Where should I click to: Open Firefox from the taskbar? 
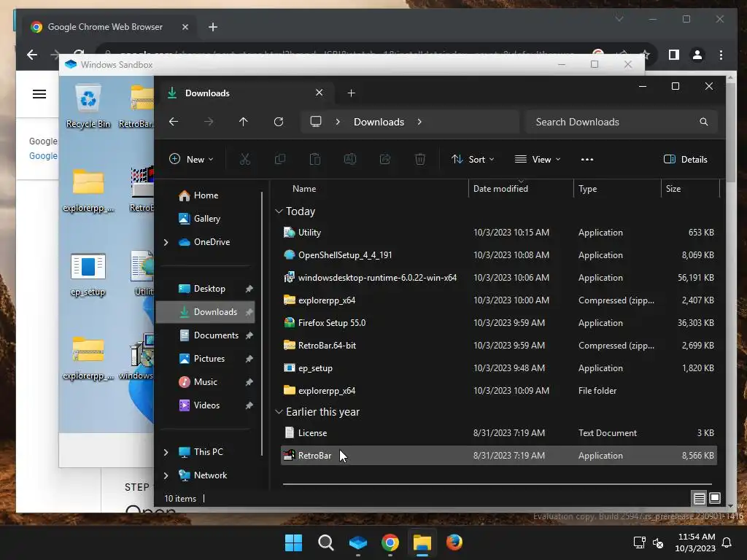coord(454,542)
